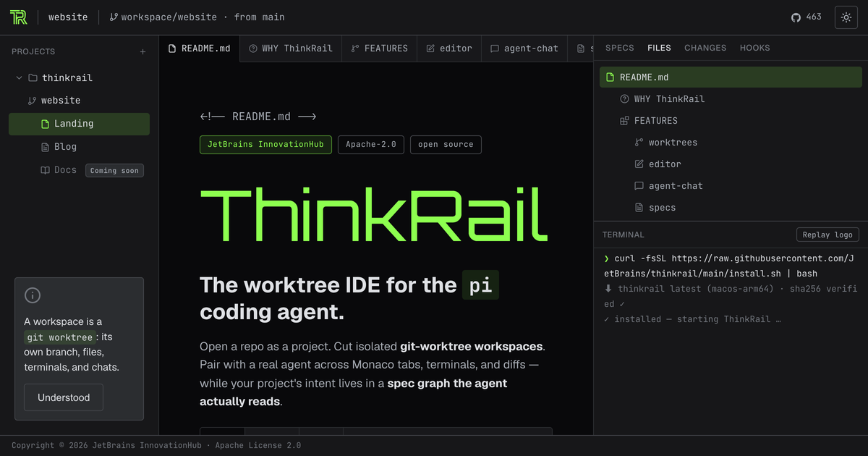
Task: Click the chat bubble icon beside agent-chat
Action: pos(639,186)
